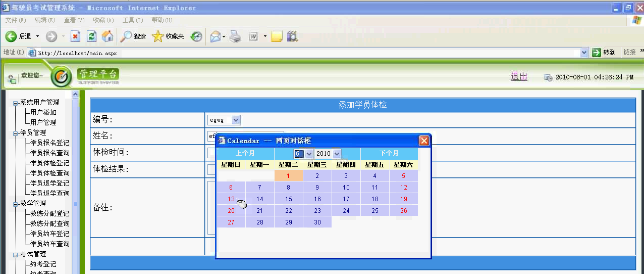644x274 pixels.
Task: Open 学员报名登记 in the tree
Action: [x=50, y=143]
